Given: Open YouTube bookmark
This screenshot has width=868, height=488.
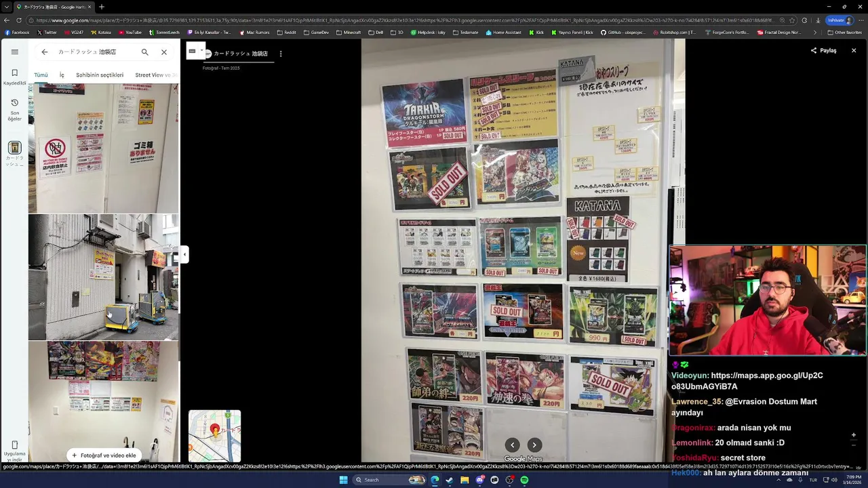Looking at the screenshot, I should tap(130, 32).
